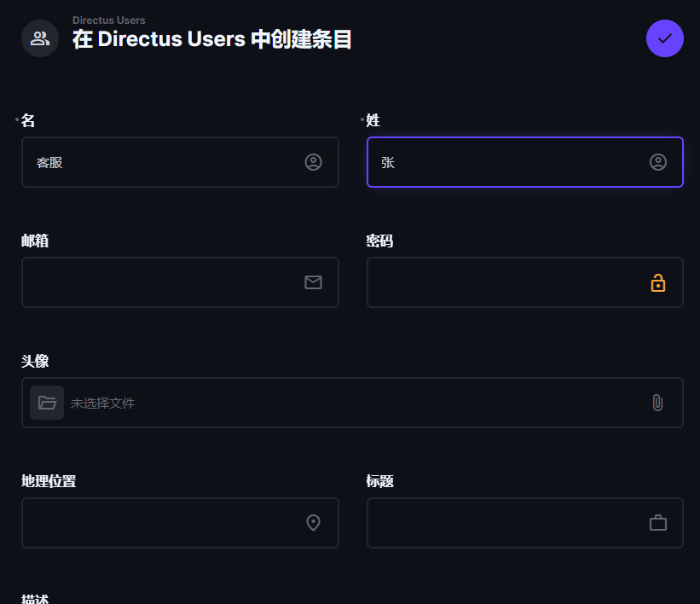The width and height of the screenshot is (700, 604).
Task: Click the envelope icon in the 邮箱 field
Action: point(314,282)
